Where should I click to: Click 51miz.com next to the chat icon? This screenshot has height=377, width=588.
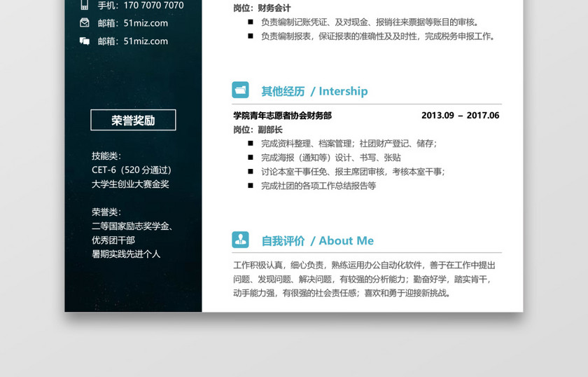click(146, 41)
